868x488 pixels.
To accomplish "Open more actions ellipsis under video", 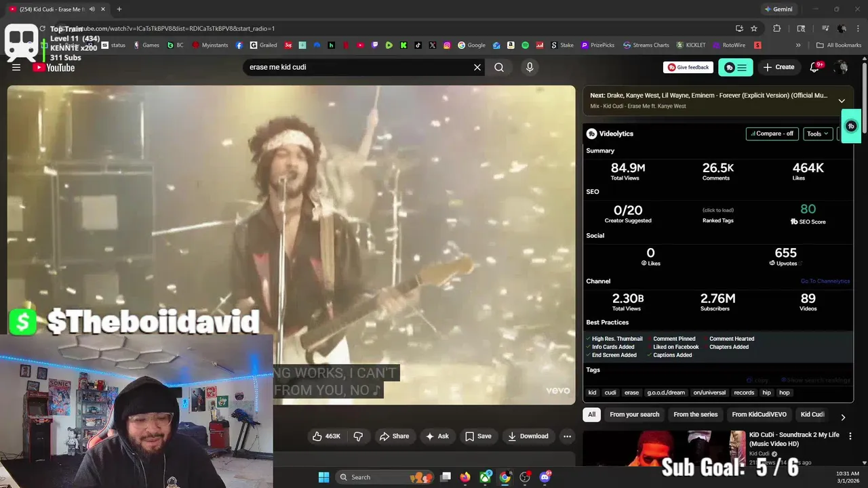I will tap(568, 436).
